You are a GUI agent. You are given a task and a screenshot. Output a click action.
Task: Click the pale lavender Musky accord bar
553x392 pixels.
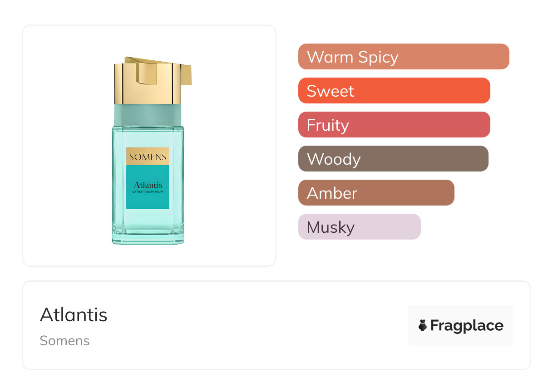click(359, 227)
